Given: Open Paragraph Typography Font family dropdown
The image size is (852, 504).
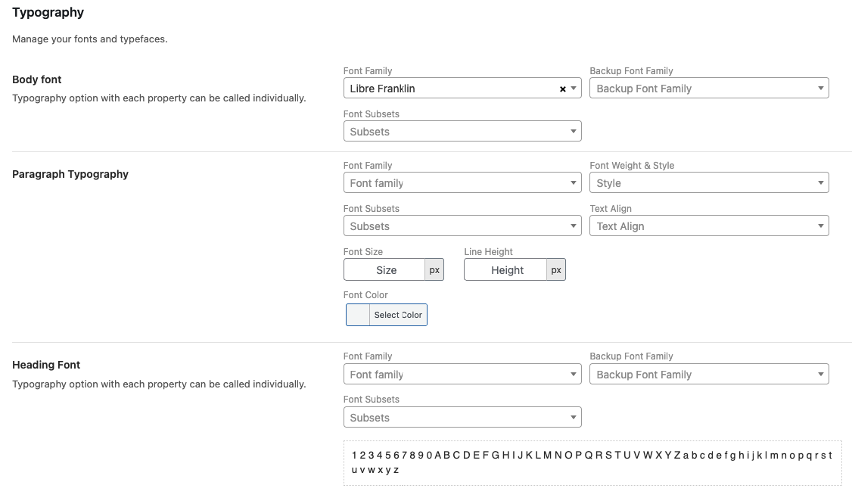Looking at the screenshot, I should (x=462, y=183).
